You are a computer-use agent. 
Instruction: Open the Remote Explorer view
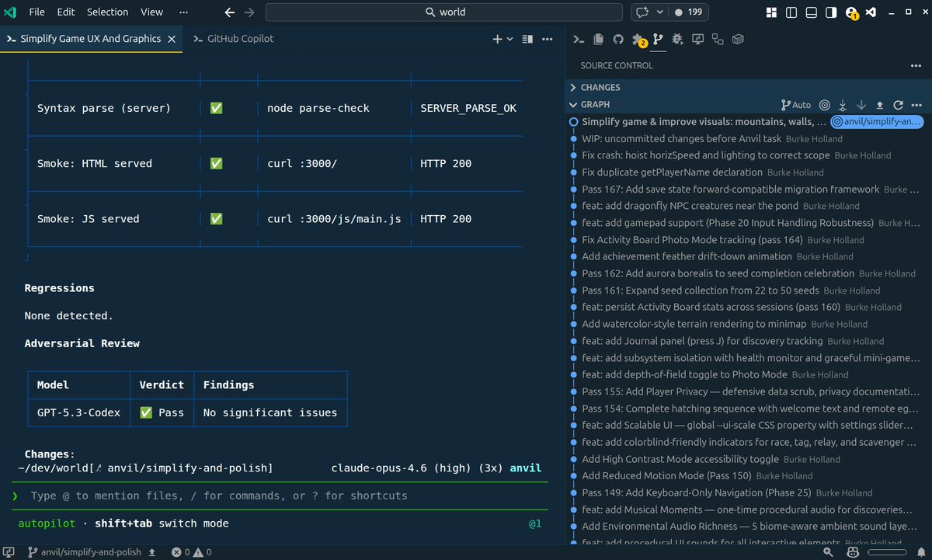coord(697,39)
